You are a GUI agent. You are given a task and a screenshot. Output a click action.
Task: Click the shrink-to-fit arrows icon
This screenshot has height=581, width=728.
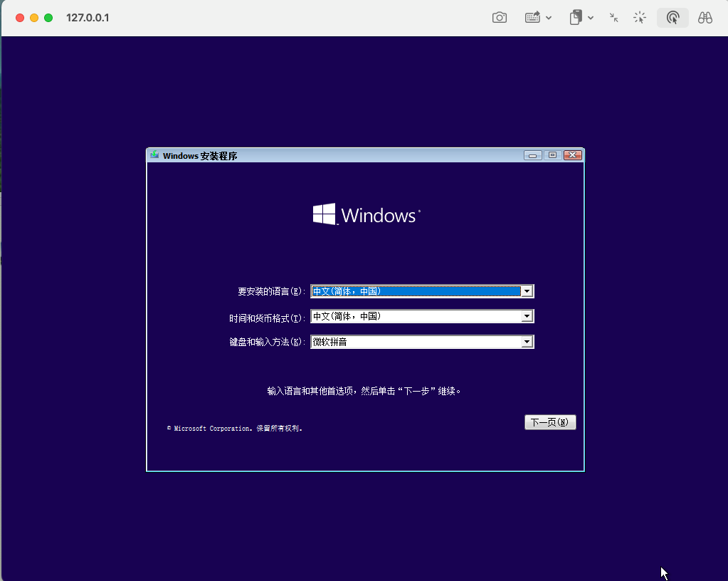[x=613, y=18]
